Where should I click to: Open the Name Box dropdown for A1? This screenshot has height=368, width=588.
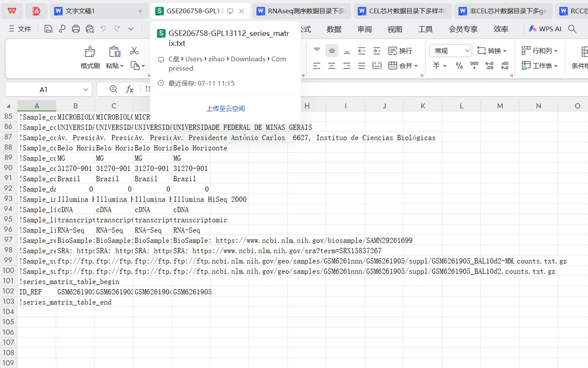[x=85, y=90]
